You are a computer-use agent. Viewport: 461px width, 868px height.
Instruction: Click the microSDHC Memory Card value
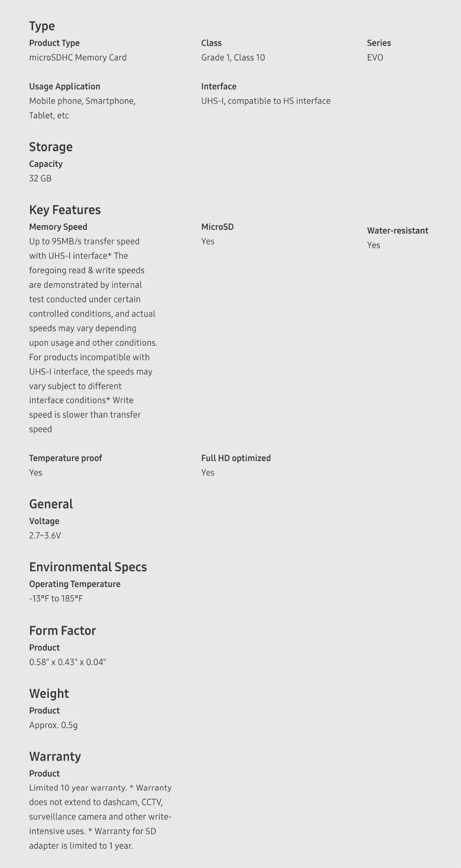pos(78,57)
